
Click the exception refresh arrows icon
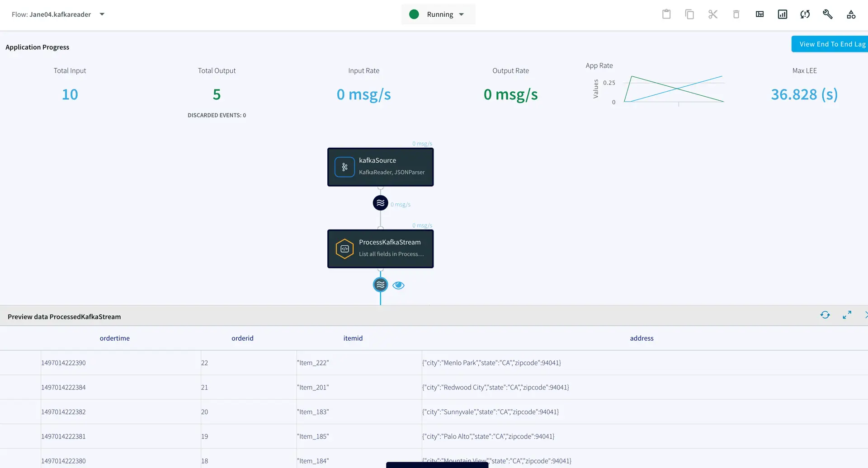805,14
